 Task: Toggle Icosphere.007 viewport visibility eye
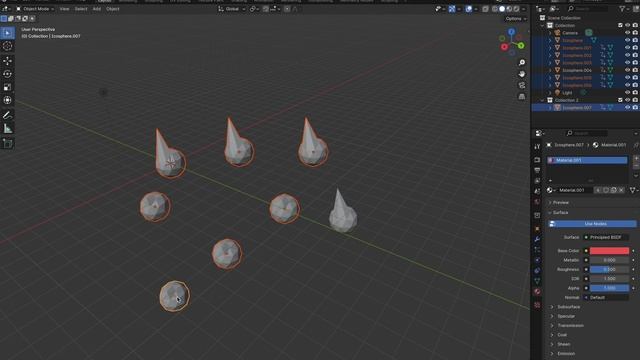(627, 107)
